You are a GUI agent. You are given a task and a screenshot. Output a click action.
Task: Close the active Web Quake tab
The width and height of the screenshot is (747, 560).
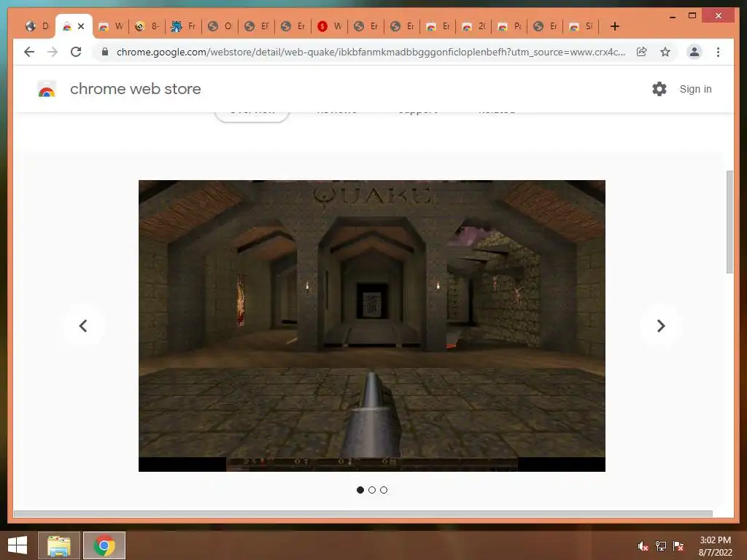[81, 26]
